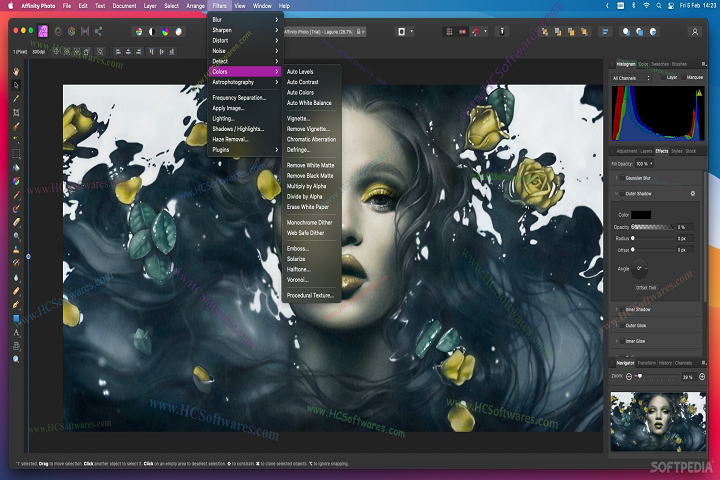Select the Flood Fill tool
This screenshot has width=720, height=480.
[x=16, y=168]
